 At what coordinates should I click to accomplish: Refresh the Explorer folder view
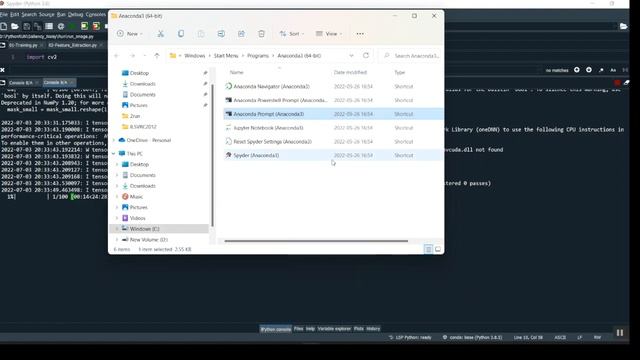point(366,56)
